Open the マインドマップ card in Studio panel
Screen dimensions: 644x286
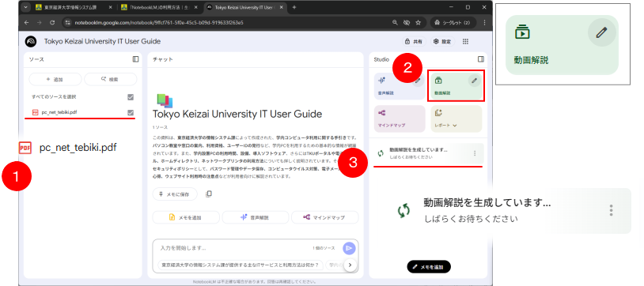point(400,119)
